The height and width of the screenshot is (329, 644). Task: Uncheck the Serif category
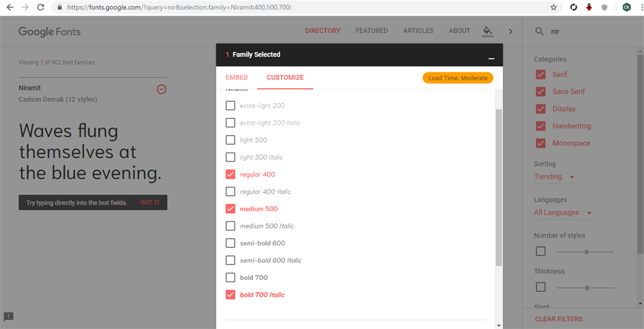[x=540, y=74]
